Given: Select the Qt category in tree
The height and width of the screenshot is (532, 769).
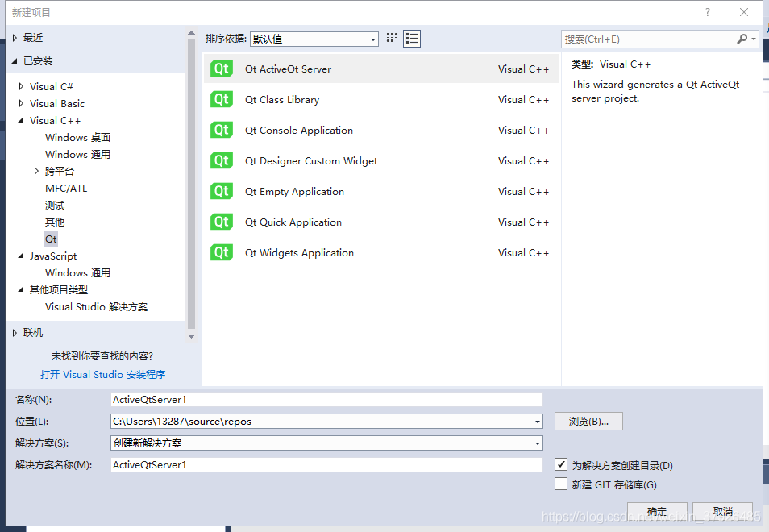Looking at the screenshot, I should tap(51, 239).
